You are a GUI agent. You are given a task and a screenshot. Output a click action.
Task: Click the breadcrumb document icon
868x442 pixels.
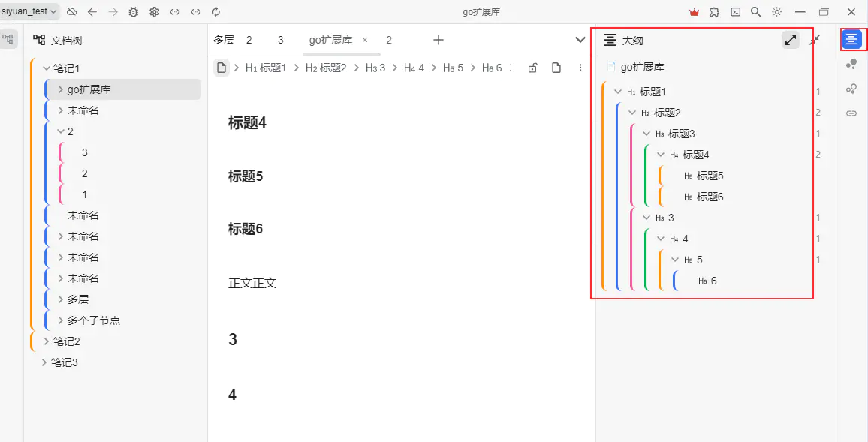coord(222,68)
